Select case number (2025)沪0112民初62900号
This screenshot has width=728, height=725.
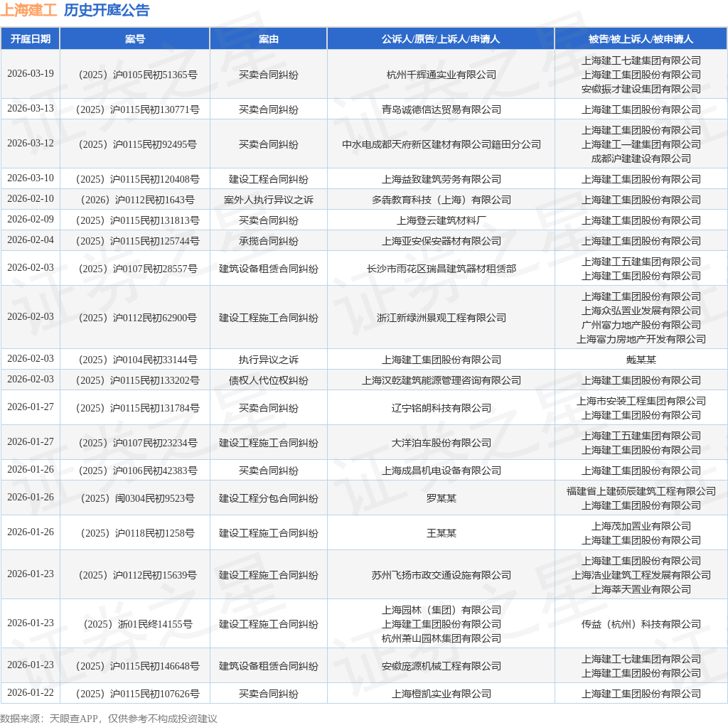coord(138,318)
